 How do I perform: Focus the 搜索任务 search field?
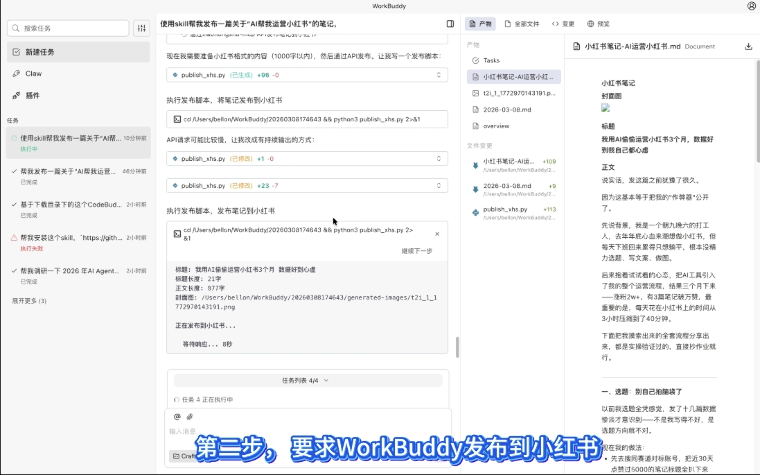[68, 28]
